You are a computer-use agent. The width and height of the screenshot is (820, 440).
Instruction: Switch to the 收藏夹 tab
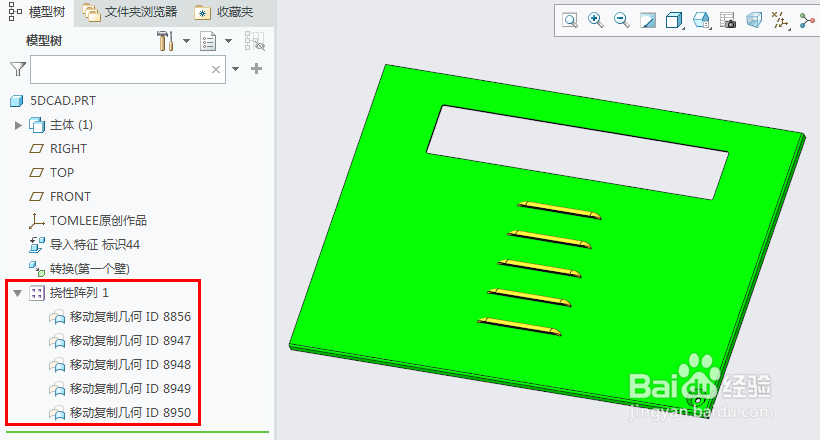click(x=224, y=12)
